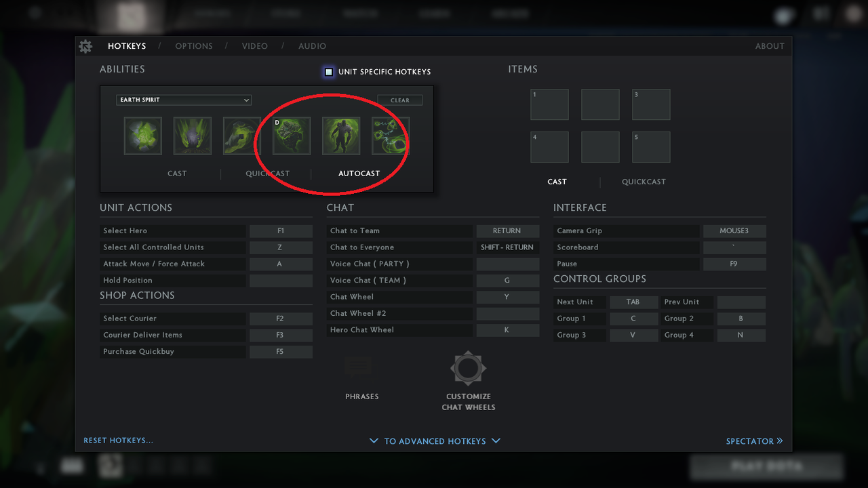Edit the Attack Move A binding
The width and height of the screenshot is (868, 488).
[281, 264]
